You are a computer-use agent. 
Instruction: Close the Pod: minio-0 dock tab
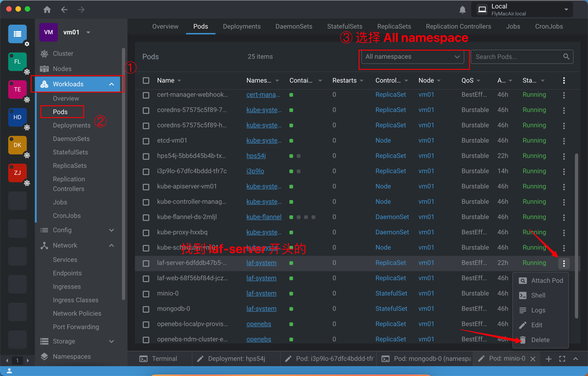pos(533,359)
